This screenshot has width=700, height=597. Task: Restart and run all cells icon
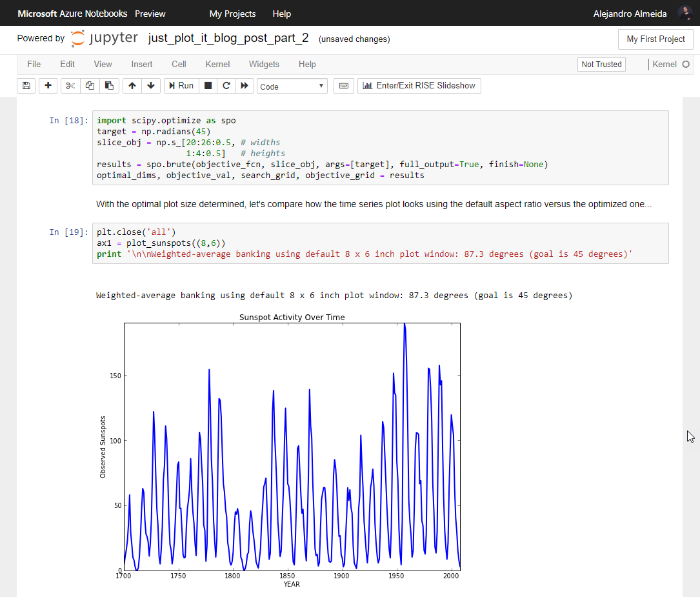tap(245, 86)
